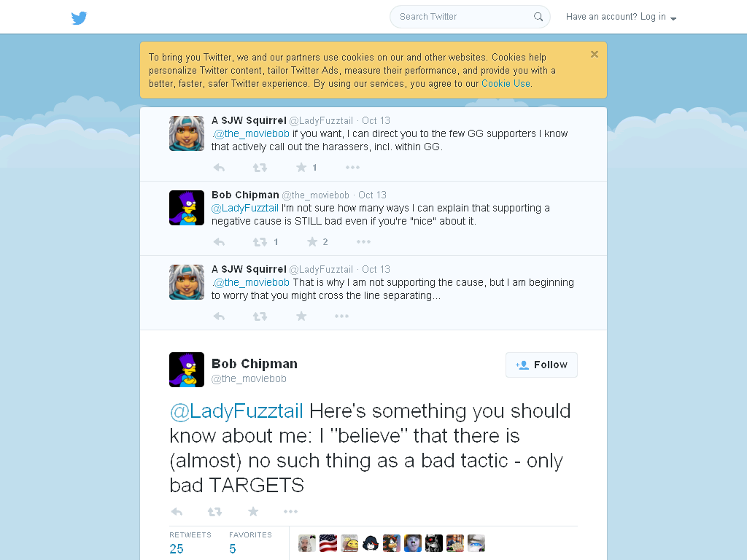
Task: Open the @LadyFuzztail mention in the main tweet
Action: [236, 411]
